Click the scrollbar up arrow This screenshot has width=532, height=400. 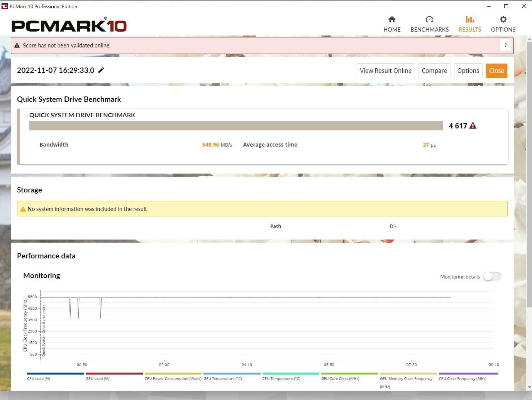[x=529, y=39]
